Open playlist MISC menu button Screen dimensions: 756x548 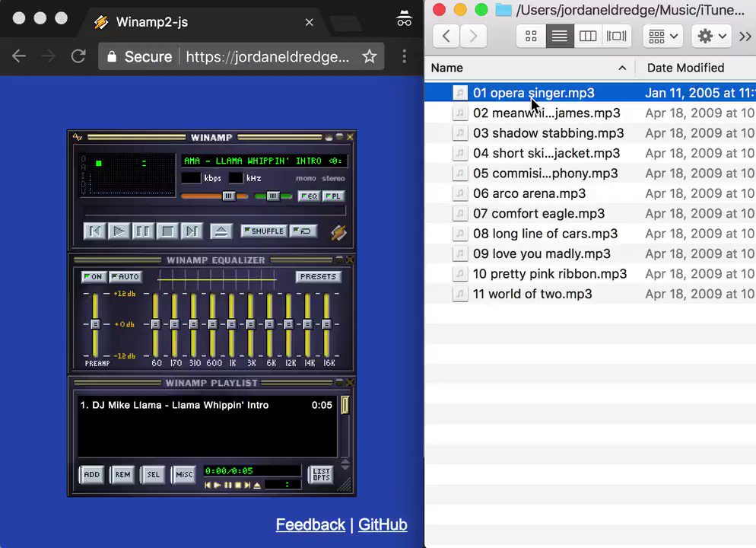[x=184, y=475]
